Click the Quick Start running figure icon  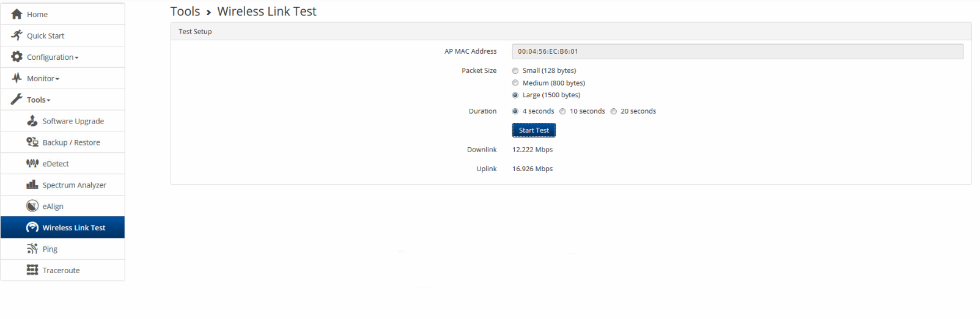pyautogui.click(x=17, y=35)
